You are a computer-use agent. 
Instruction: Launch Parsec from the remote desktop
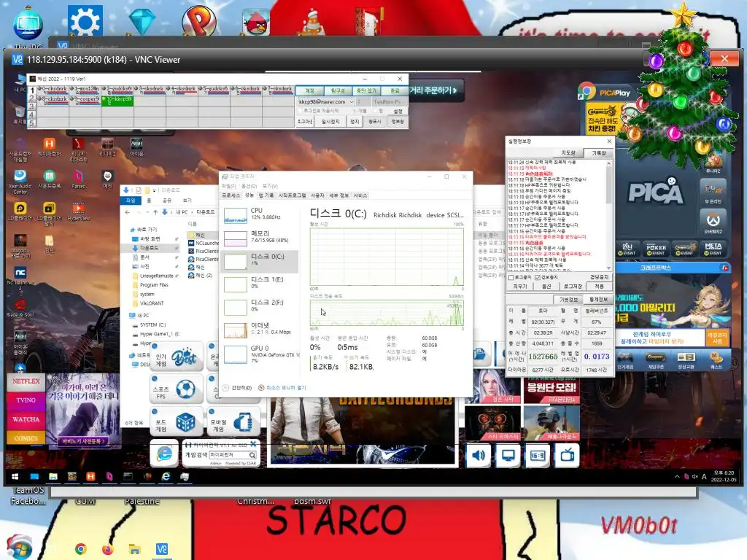[x=78, y=179]
